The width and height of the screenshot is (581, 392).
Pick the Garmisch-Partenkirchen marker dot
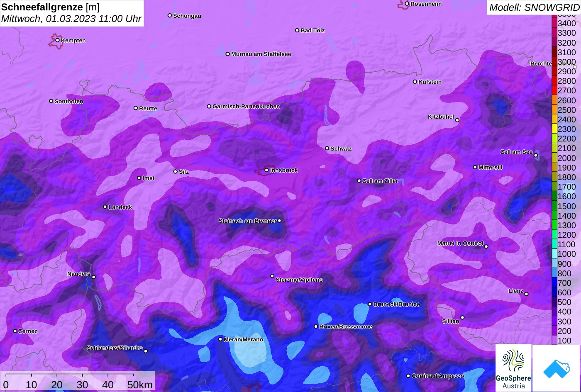coord(209,106)
